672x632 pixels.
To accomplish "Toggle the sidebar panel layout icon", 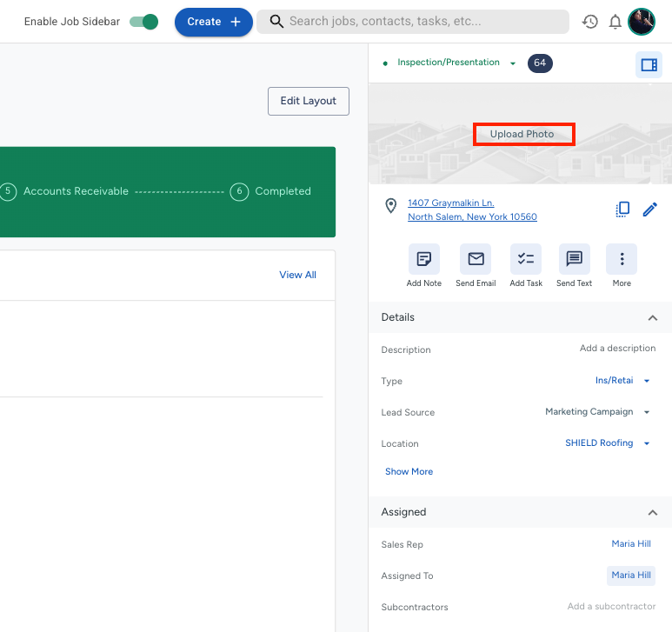I will [649, 64].
